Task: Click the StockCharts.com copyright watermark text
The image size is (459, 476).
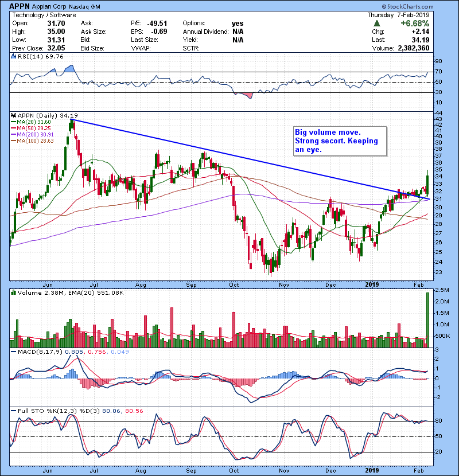Action: click(x=408, y=6)
